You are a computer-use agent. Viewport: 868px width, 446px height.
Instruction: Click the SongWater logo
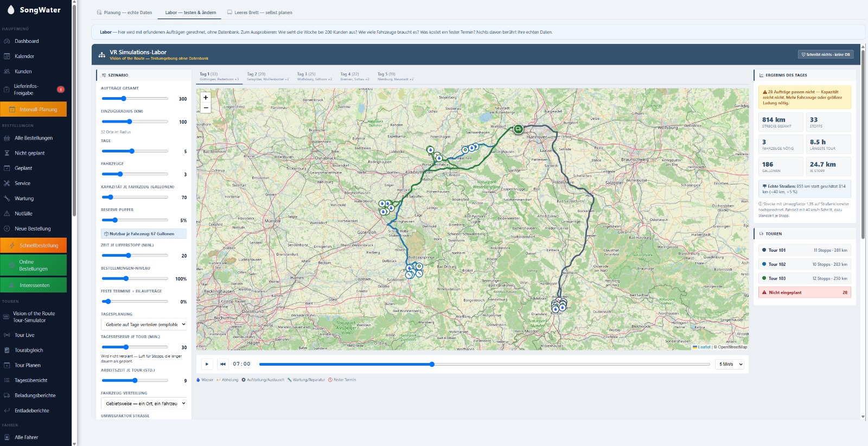tap(34, 10)
